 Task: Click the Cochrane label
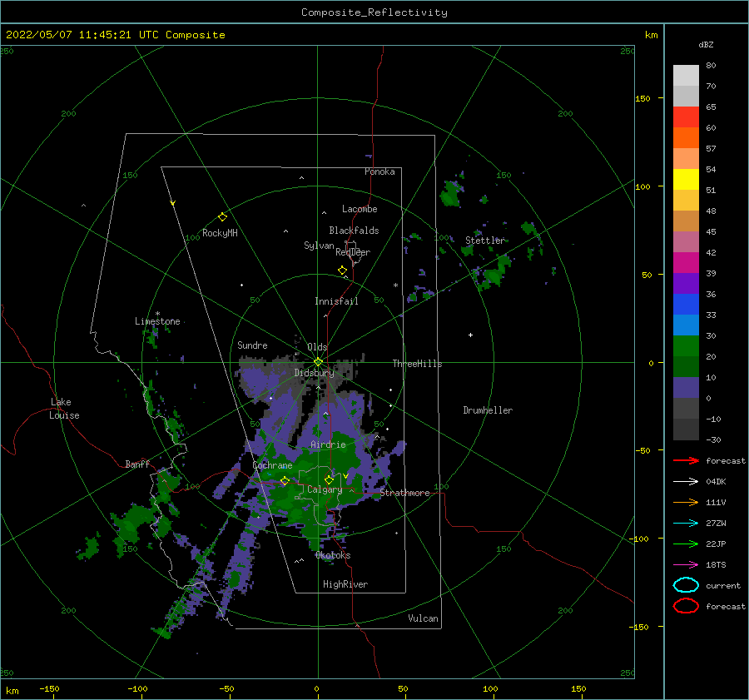point(272,465)
